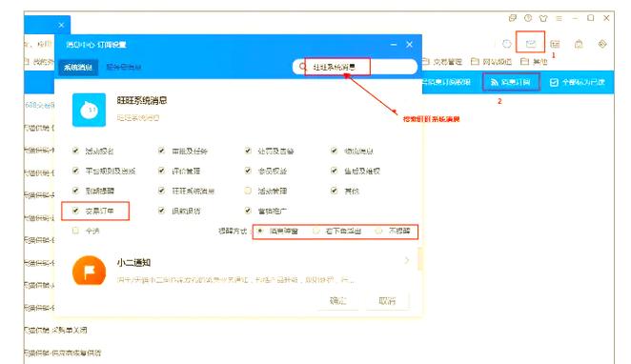The height and width of the screenshot is (364, 631).
Task: Toggle first checkbox in the top row
Action: click(75, 151)
